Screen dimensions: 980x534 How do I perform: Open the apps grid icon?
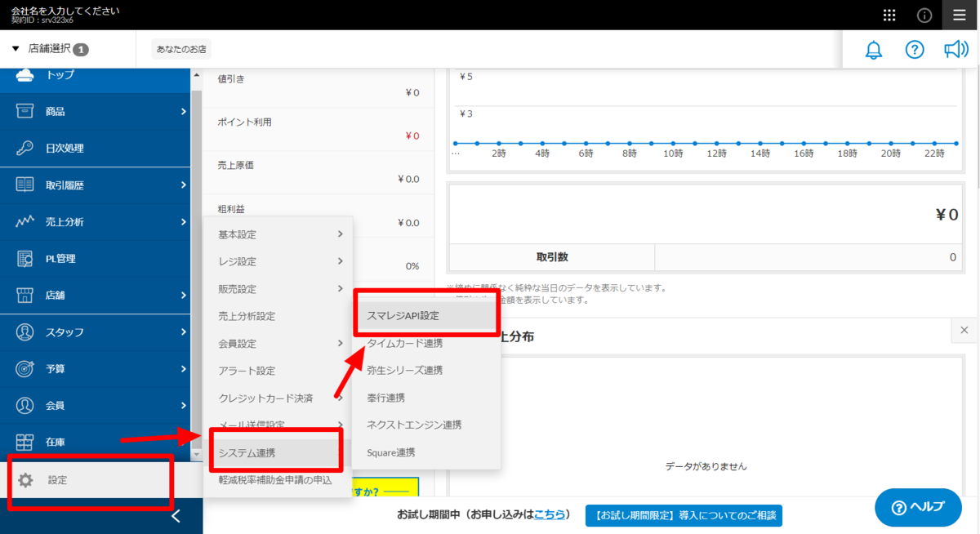890,15
